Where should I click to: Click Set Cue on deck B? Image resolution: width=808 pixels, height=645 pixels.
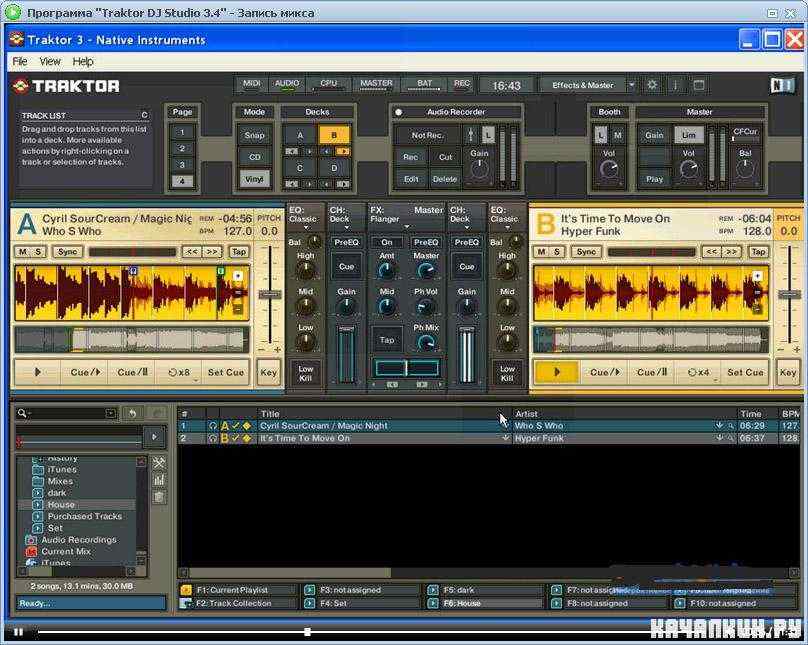tap(745, 372)
